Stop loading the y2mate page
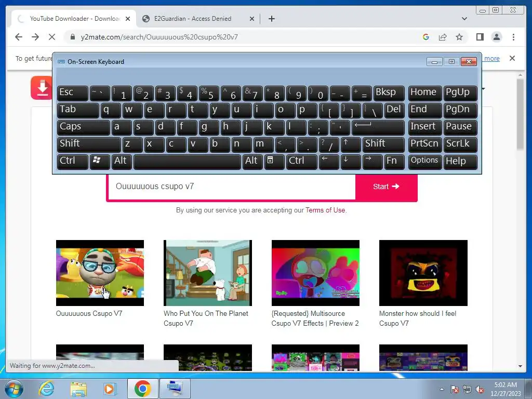Image resolution: width=532 pixels, height=399 pixels. [x=52, y=37]
